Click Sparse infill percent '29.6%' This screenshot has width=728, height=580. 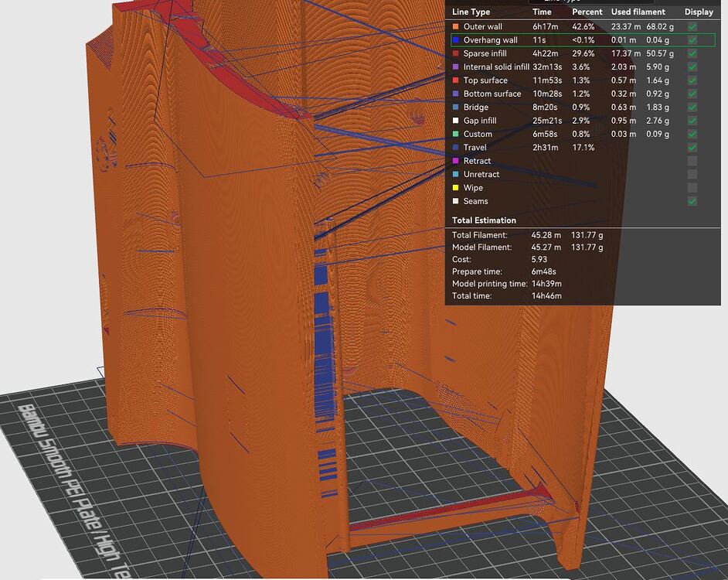pyautogui.click(x=583, y=54)
